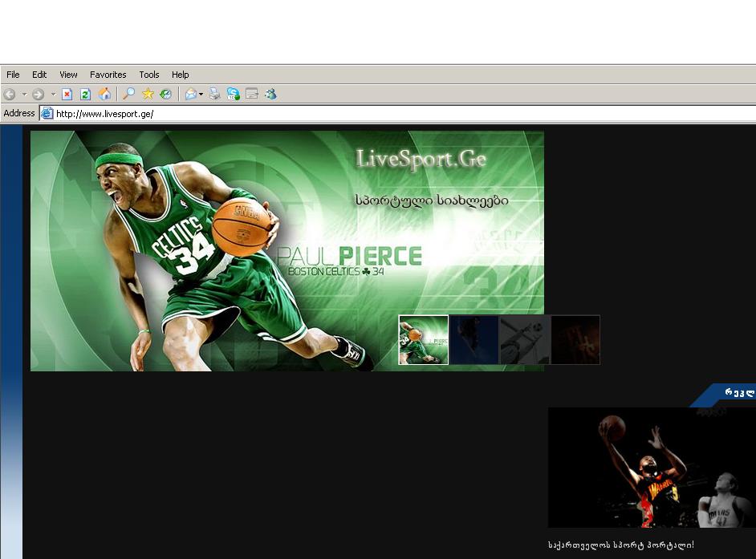
Task: Click the Back navigation button
Action: (x=10, y=94)
